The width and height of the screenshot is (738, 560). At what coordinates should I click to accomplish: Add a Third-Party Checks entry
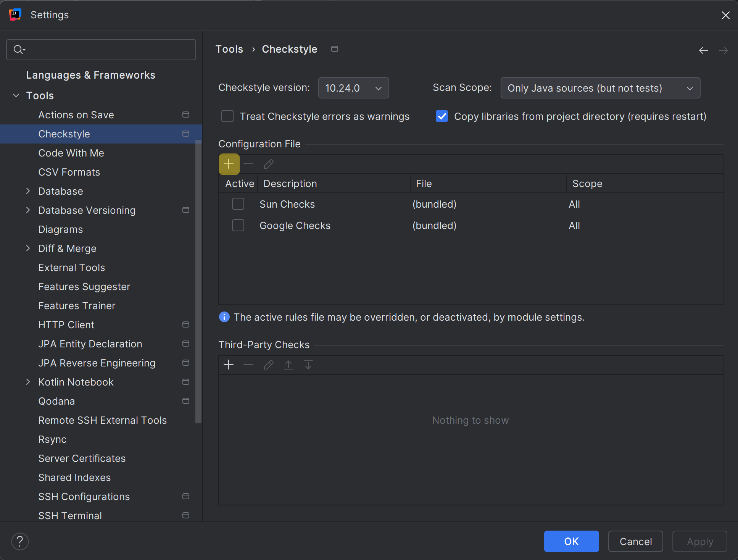(x=229, y=365)
